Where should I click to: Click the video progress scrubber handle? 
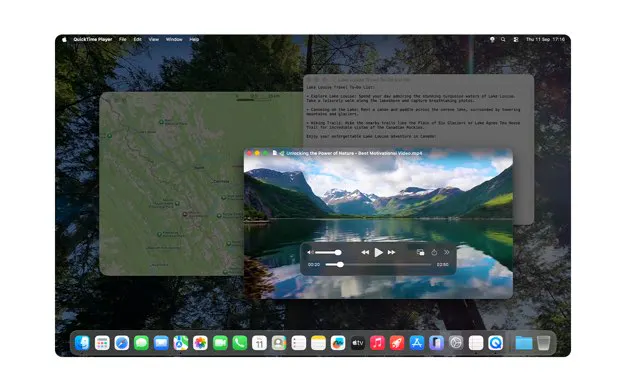pyautogui.click(x=340, y=264)
